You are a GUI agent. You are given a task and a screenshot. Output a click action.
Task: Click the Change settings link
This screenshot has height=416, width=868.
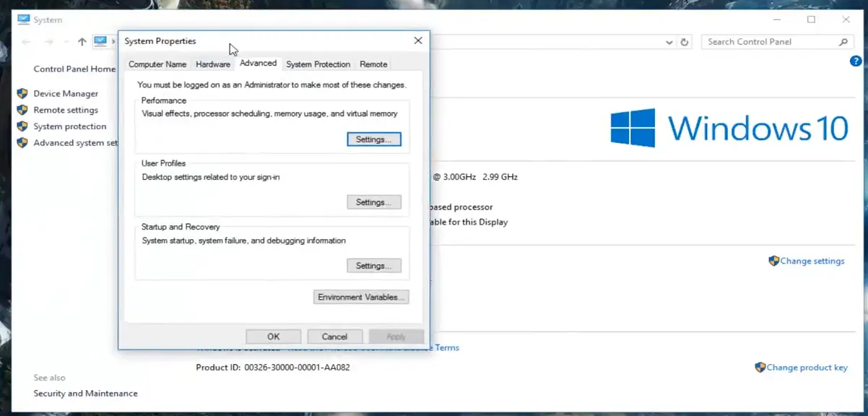(x=812, y=261)
